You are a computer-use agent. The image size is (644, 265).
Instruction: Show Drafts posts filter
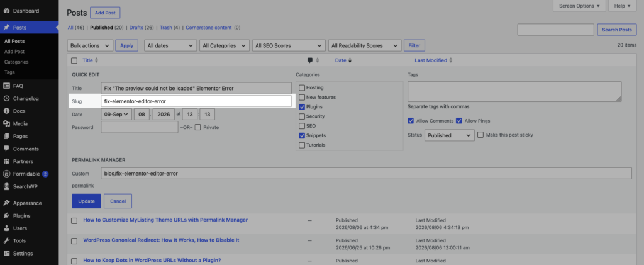[136, 28]
